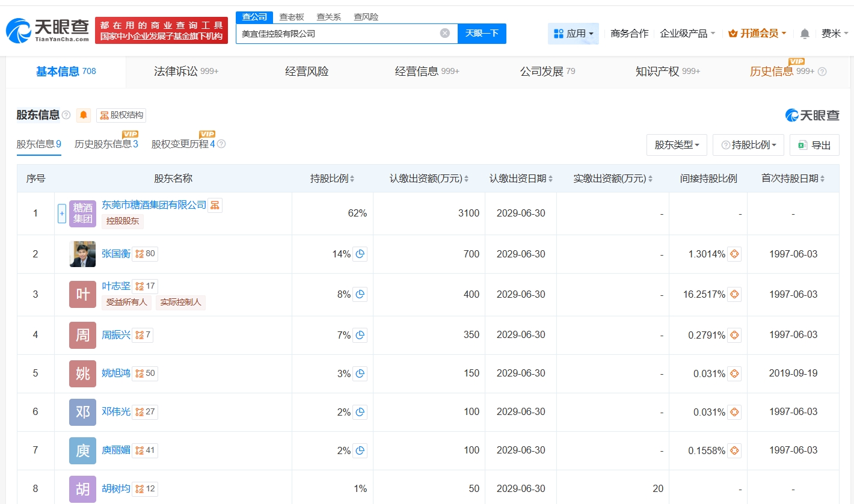Click the 天眼一下 search button
This screenshot has height=504, width=854.
tap(482, 34)
